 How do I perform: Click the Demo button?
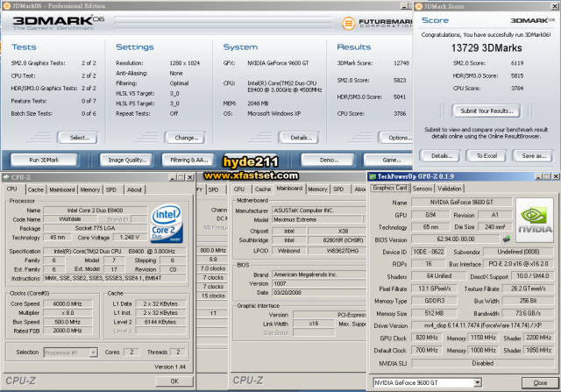point(329,160)
